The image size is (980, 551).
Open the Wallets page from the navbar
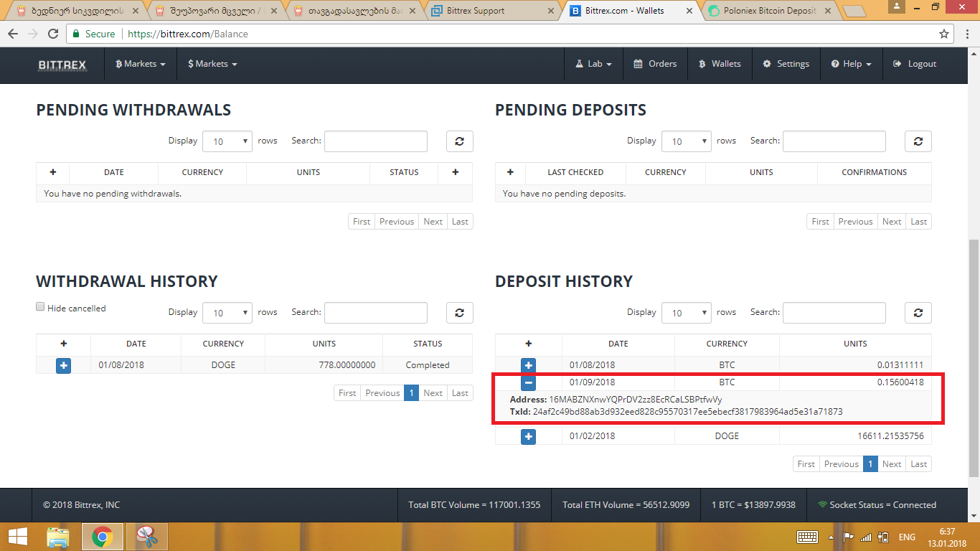pos(720,64)
